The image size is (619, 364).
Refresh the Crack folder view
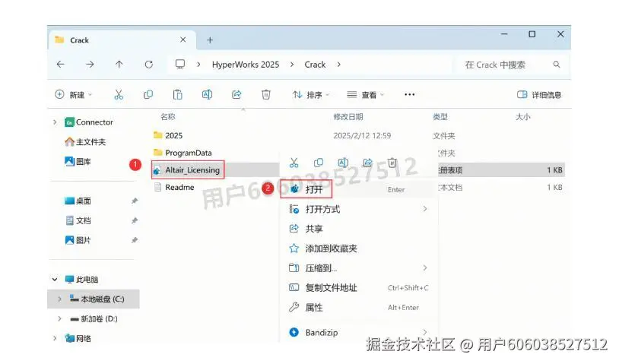(x=148, y=65)
